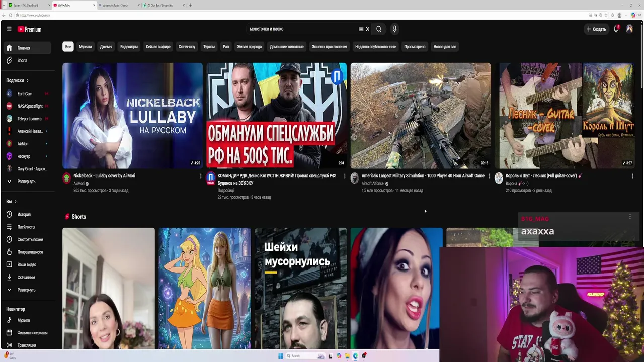
Task: Open Windows Start menu
Action: (280, 356)
